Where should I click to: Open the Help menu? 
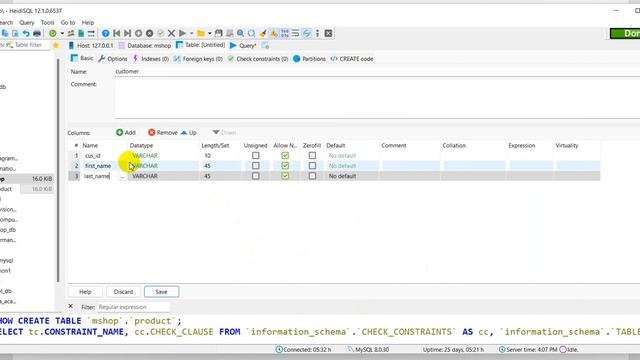pos(88,22)
